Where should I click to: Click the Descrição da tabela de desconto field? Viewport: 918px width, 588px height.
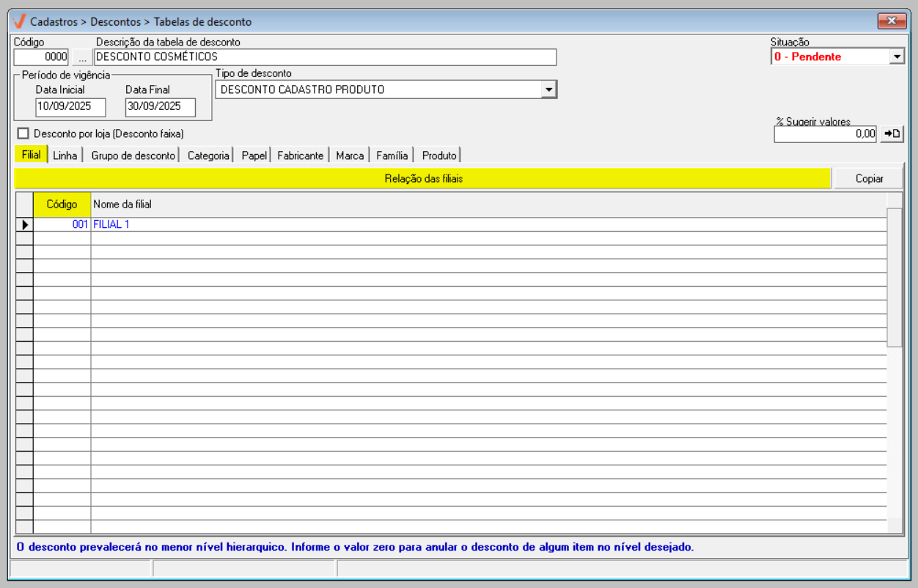pyautogui.click(x=325, y=57)
